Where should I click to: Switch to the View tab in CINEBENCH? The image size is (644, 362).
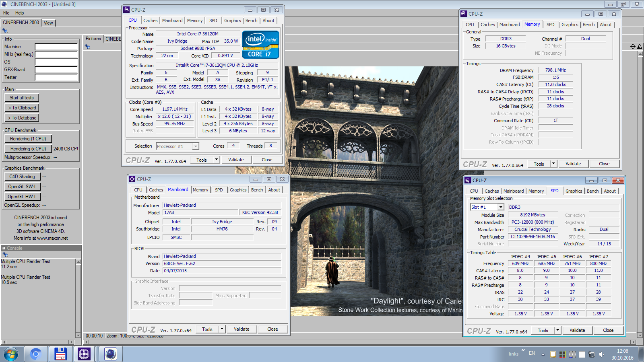[x=48, y=23]
